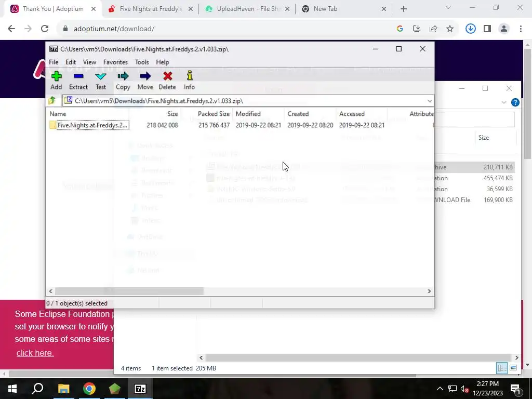This screenshot has height=399, width=532.
Task: Click the Add toolbar icon in 7-Zip
Action: 56,81
